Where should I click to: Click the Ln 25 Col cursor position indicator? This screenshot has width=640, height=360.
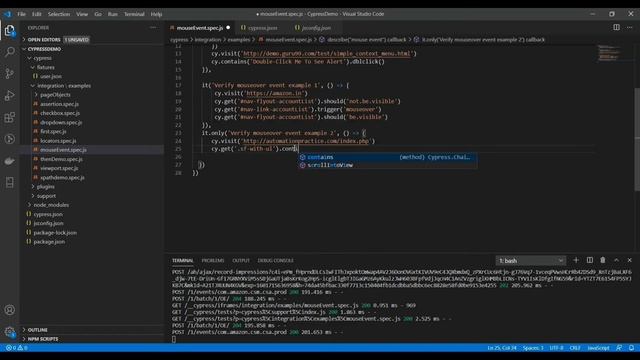click(502, 348)
